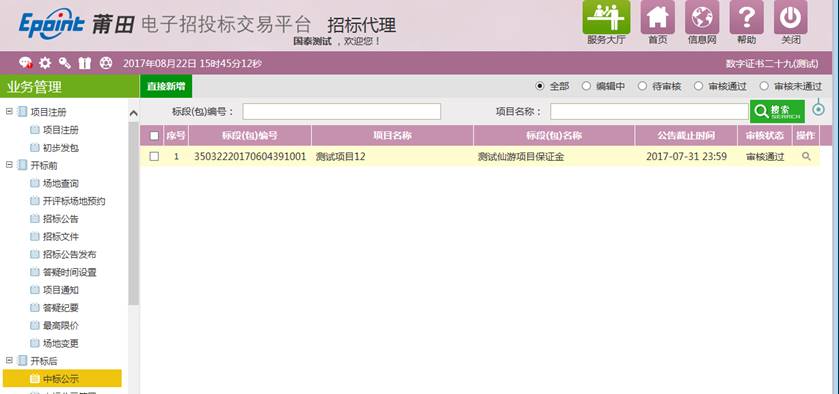This screenshot has width=839, height=394.
Task: Click the gift box icon in purple bar
Action: click(85, 63)
